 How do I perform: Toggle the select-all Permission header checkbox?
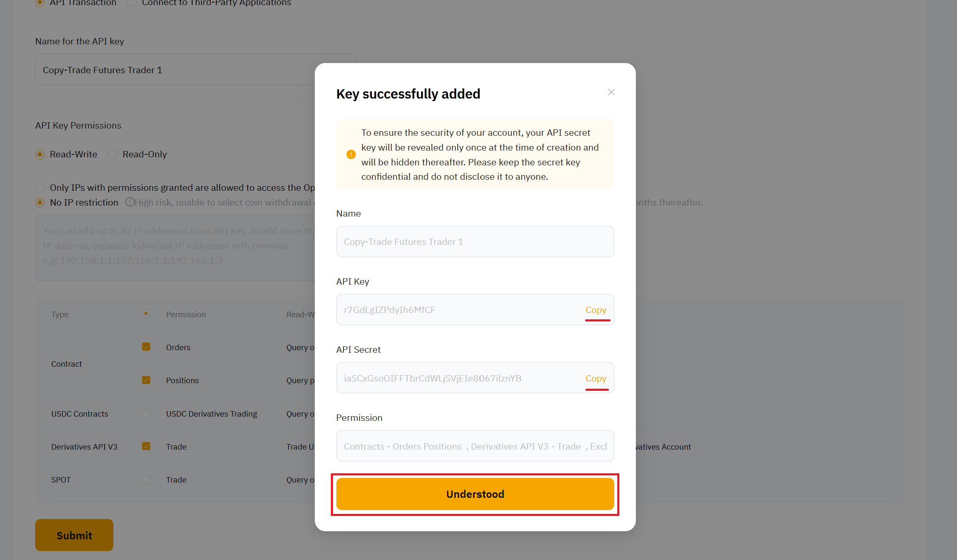pos(146,314)
